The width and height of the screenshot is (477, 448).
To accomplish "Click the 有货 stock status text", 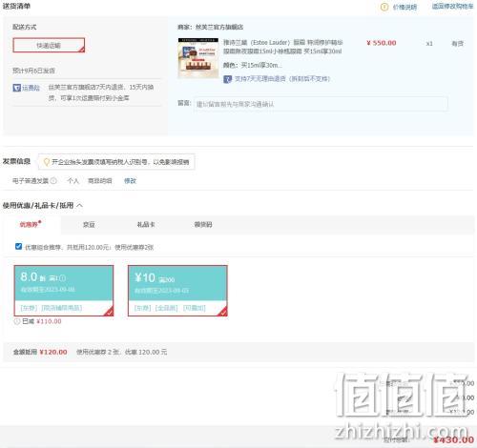I will 457,44.
